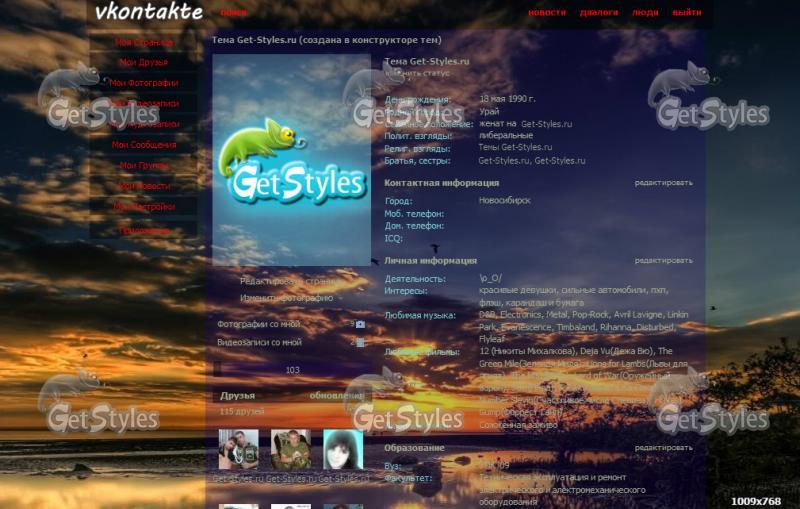The height and width of the screenshot is (509, 800).
Task: Open Мои Друзья in the sidebar
Action: click(144, 62)
